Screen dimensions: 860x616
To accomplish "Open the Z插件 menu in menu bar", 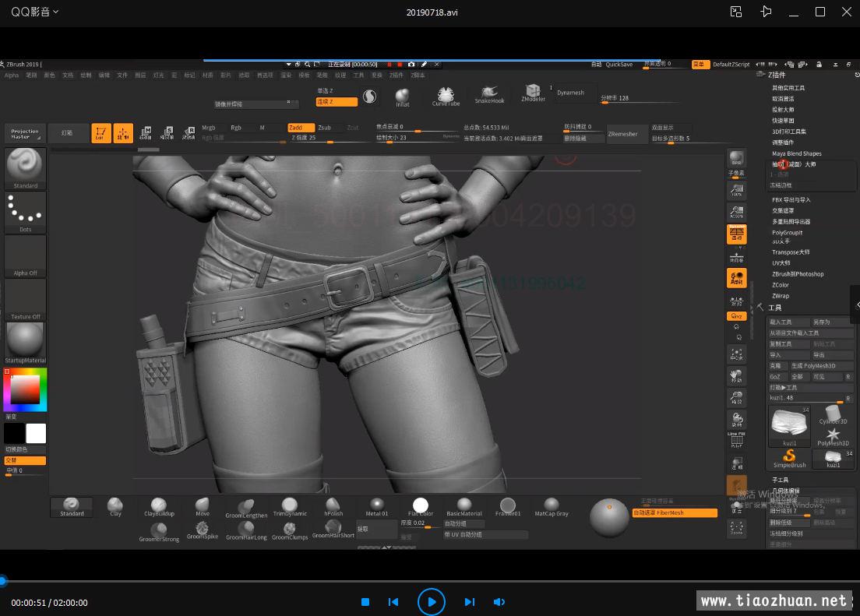I will coord(396,76).
